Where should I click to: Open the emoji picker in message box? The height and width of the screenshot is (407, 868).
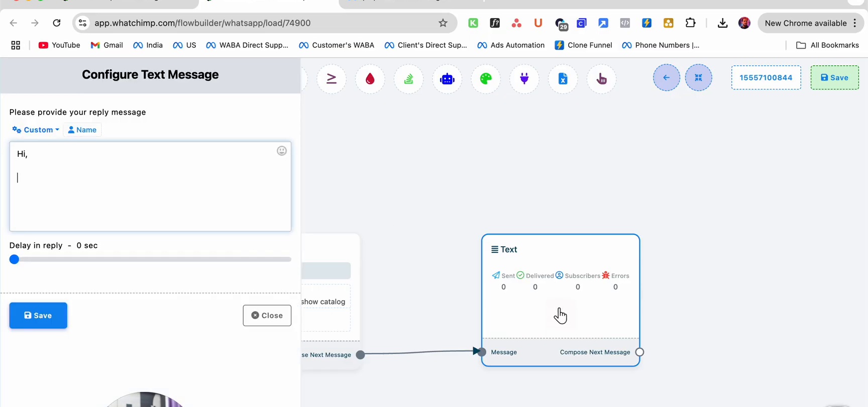(x=282, y=151)
